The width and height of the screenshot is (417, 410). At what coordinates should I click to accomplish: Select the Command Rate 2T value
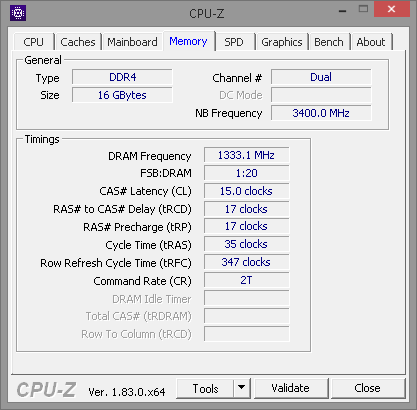coord(246,281)
